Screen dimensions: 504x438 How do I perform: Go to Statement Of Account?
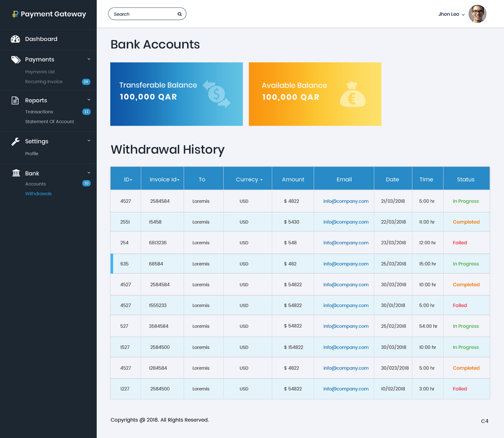[x=49, y=122]
